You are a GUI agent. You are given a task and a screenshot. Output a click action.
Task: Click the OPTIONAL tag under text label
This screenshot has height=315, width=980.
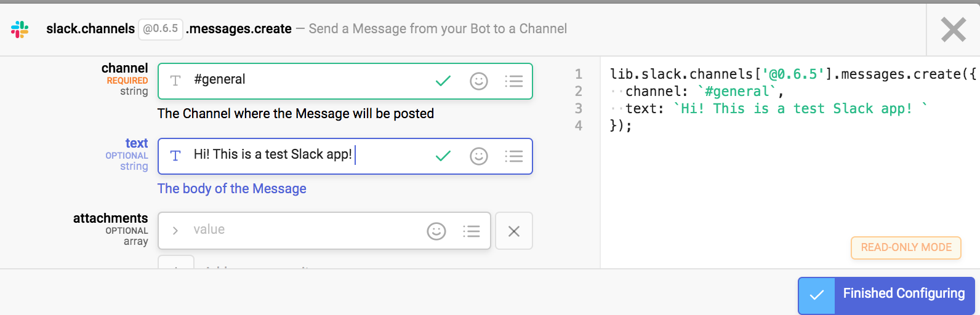pos(127,156)
